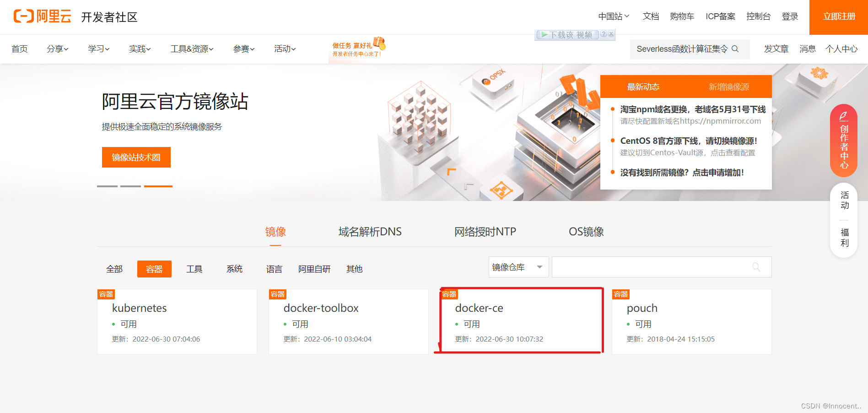Image resolution: width=868 pixels, height=413 pixels.
Task: Click third orange carousel indicator
Action: pos(158,186)
